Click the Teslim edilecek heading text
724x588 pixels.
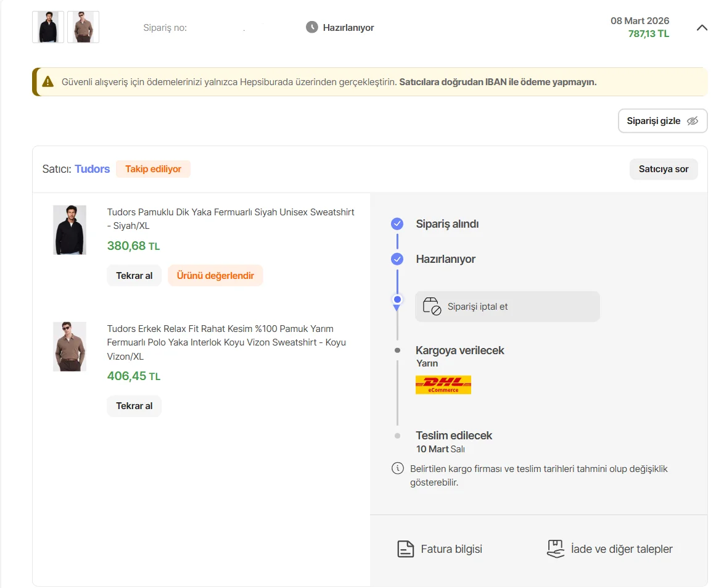(x=454, y=436)
